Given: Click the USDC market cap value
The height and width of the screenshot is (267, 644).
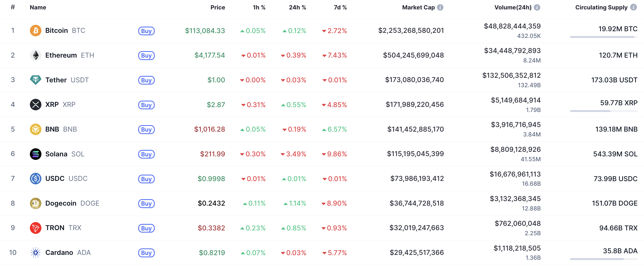Looking at the screenshot, I should (x=417, y=178).
